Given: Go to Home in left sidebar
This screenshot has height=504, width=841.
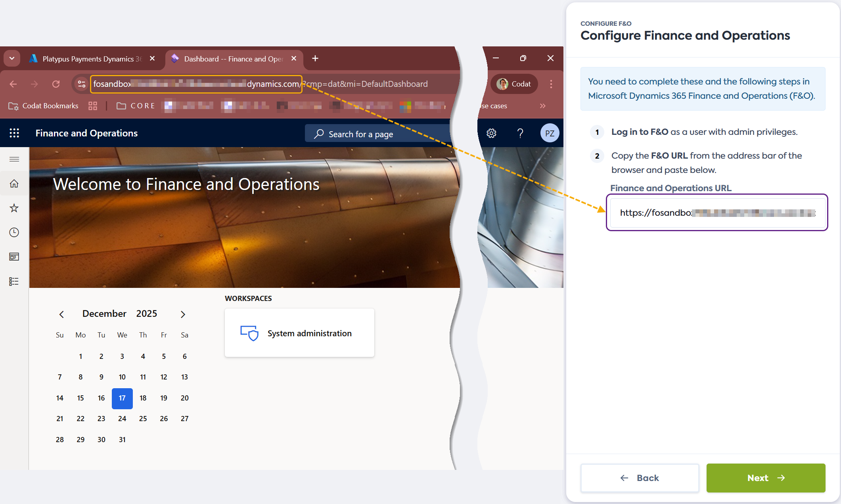Looking at the screenshot, I should pos(14,184).
